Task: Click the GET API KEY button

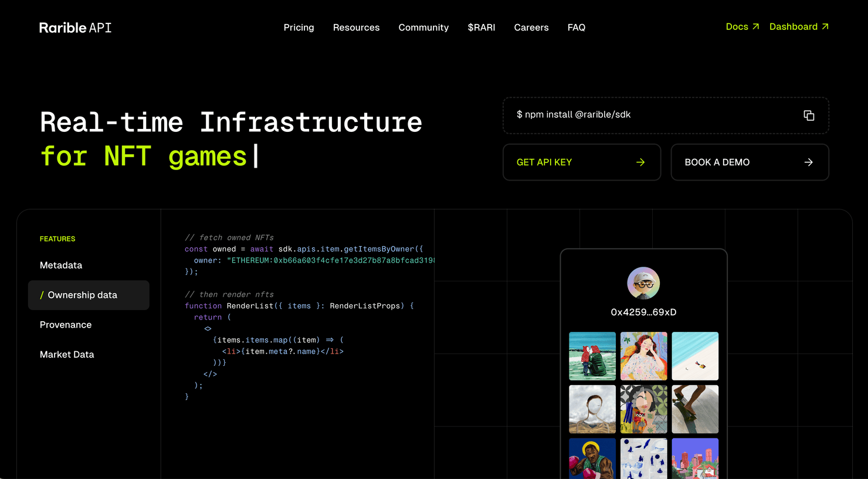Action: pyautogui.click(x=582, y=162)
